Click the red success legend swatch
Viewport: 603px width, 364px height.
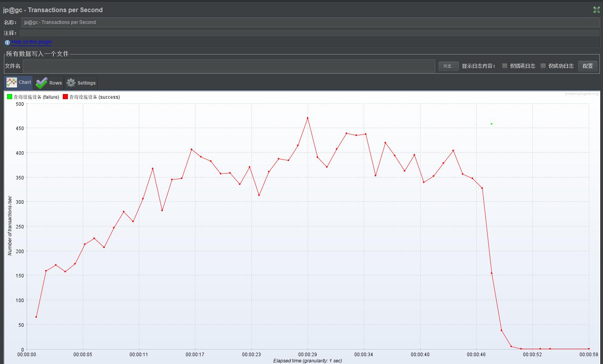point(65,97)
